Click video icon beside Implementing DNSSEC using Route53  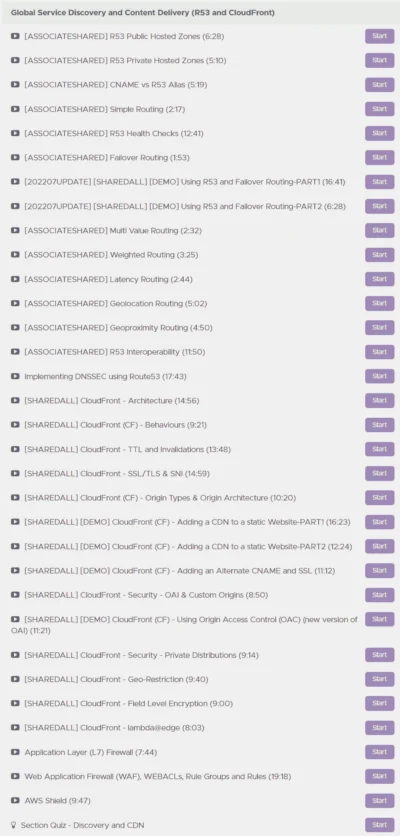pyautogui.click(x=15, y=376)
